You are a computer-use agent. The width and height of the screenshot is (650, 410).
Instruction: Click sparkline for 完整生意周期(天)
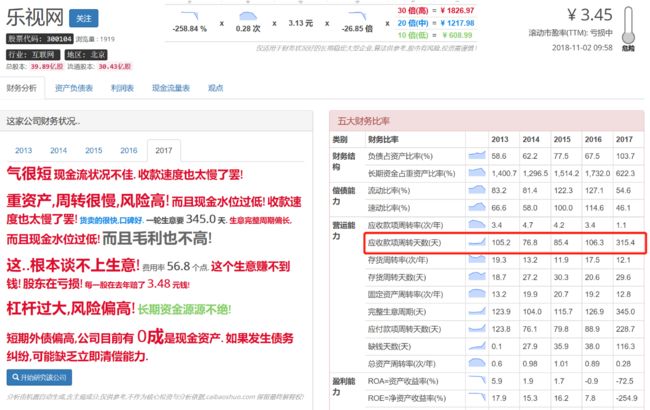[477, 311]
